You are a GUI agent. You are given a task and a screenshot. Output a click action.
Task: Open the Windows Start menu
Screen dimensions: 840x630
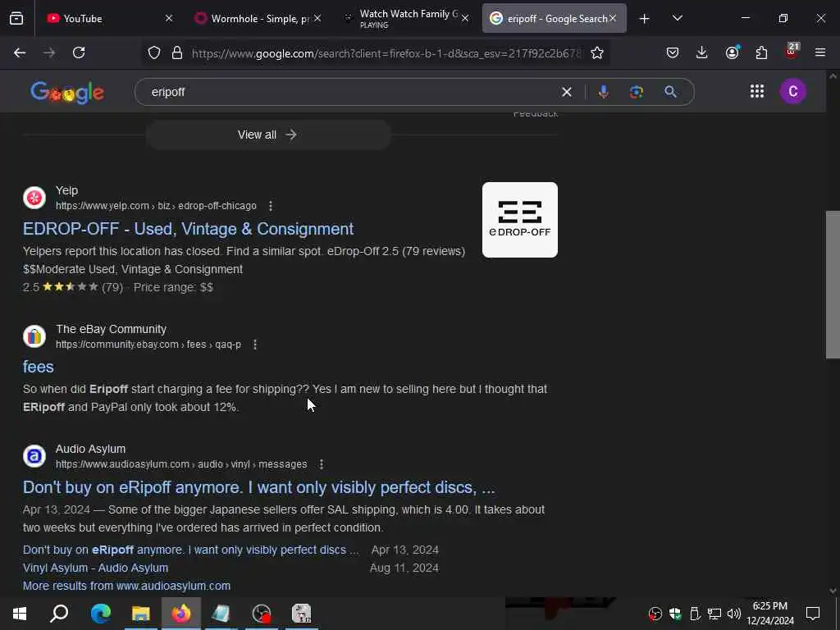[x=20, y=614]
